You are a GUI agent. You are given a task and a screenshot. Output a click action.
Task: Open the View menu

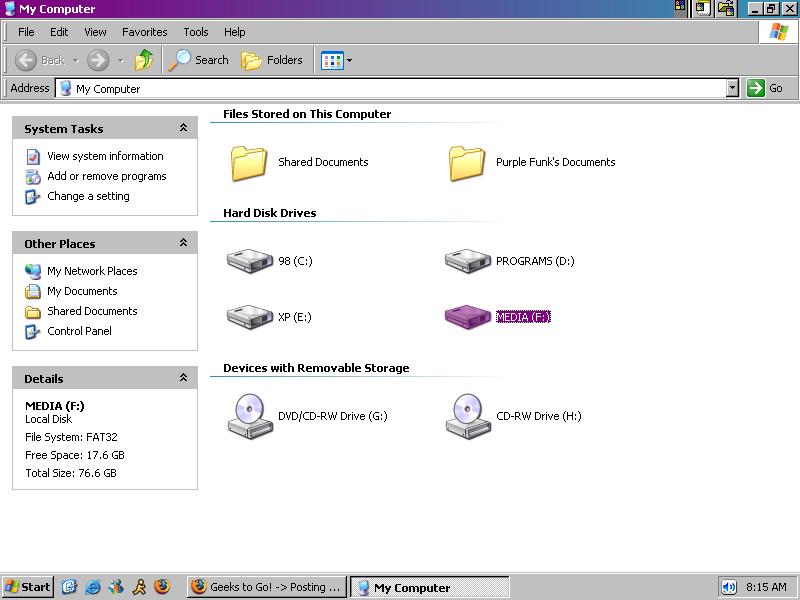tap(95, 32)
